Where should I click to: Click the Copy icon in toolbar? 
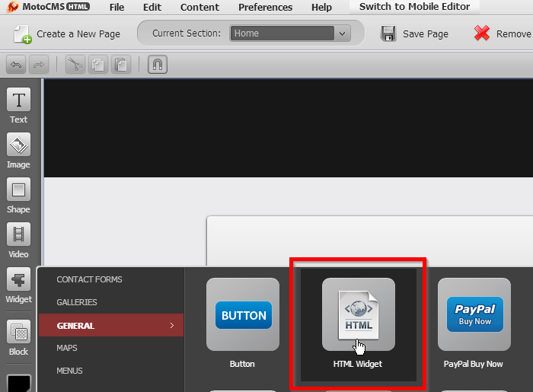(98, 64)
